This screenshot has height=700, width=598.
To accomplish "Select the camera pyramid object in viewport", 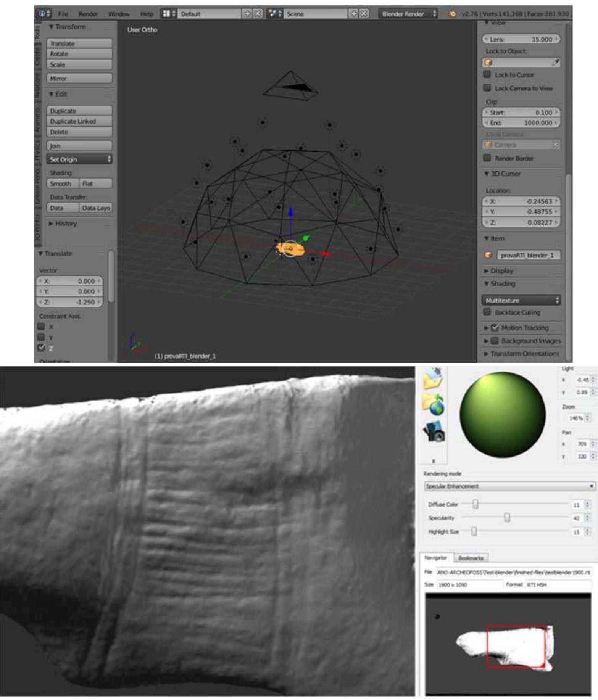I will tap(290, 85).
